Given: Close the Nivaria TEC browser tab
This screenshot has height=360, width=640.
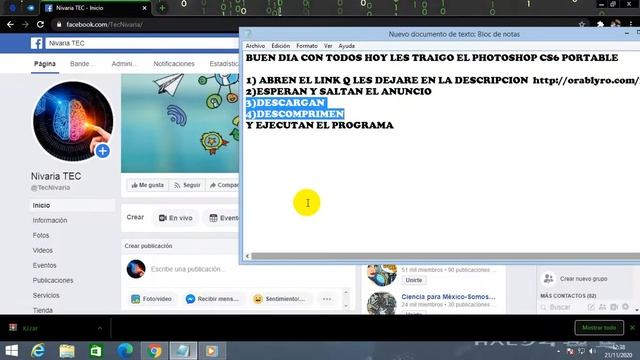Looking at the screenshot, I should [144, 8].
